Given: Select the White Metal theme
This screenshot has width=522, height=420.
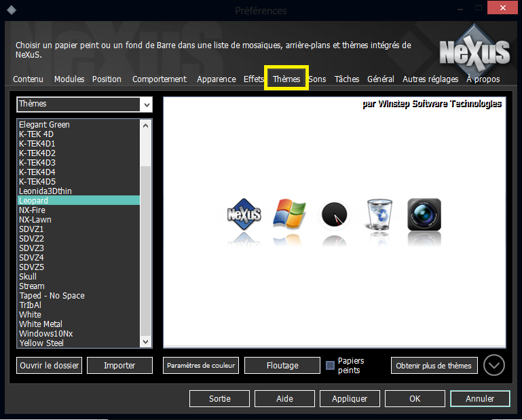Looking at the screenshot, I should click(x=79, y=324).
